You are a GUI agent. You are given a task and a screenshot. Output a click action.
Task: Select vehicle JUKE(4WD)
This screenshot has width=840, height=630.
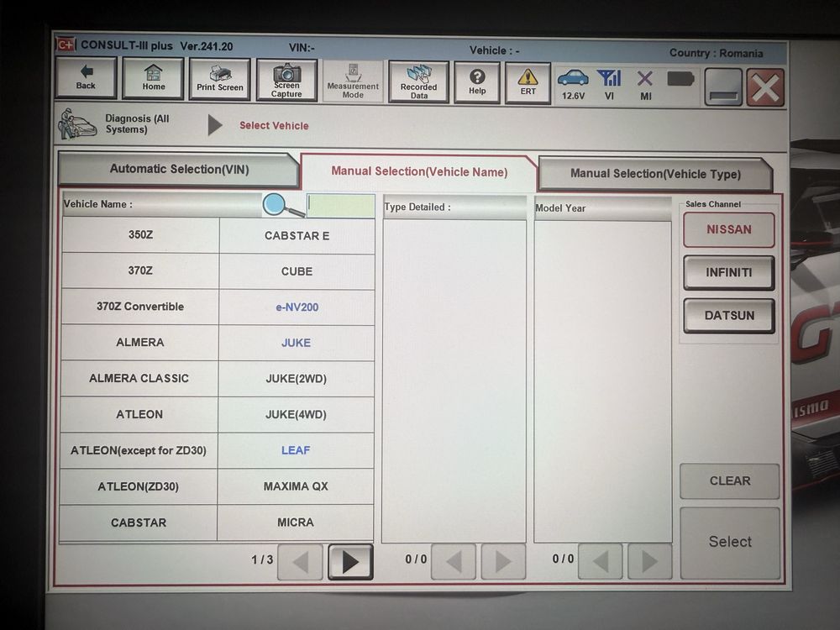(296, 415)
